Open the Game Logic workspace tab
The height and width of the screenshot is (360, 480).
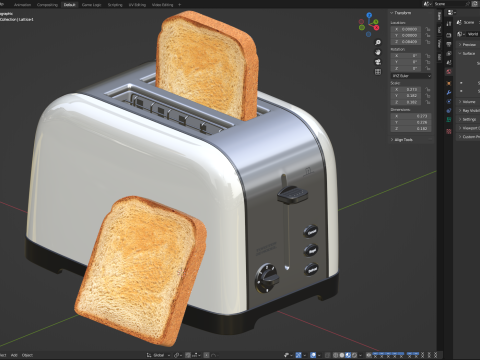[91, 5]
